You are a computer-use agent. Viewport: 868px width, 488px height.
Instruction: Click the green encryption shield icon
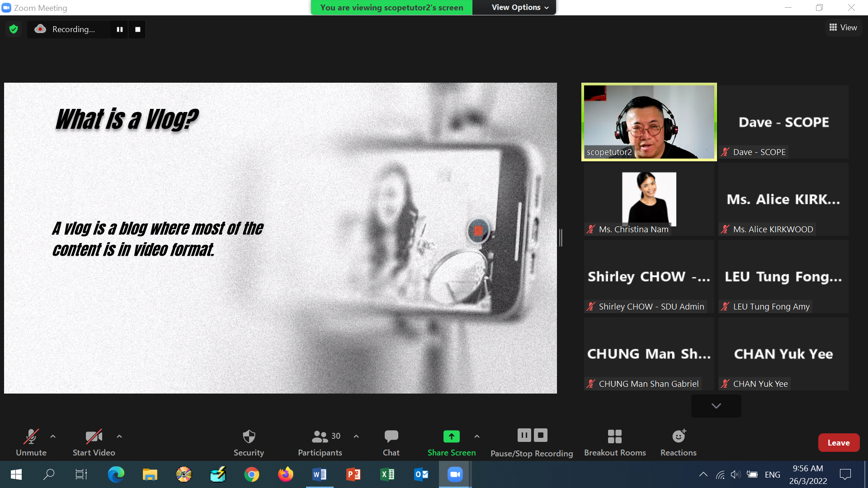click(14, 29)
